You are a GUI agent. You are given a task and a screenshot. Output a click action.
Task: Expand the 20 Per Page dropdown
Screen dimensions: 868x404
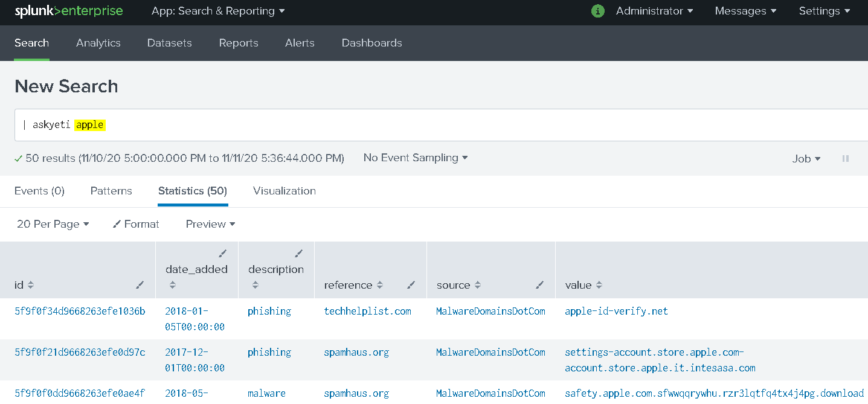53,224
